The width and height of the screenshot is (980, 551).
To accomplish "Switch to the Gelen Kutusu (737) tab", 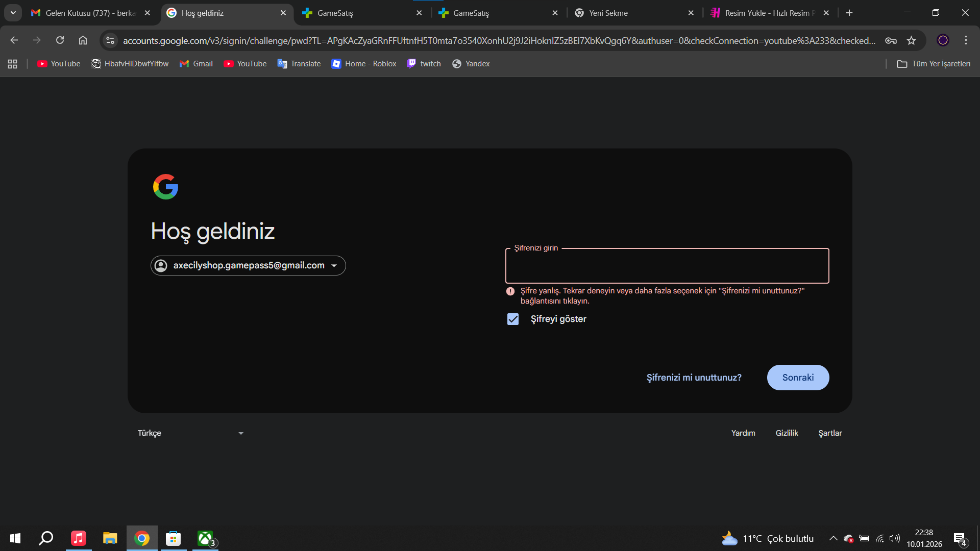I will click(90, 13).
